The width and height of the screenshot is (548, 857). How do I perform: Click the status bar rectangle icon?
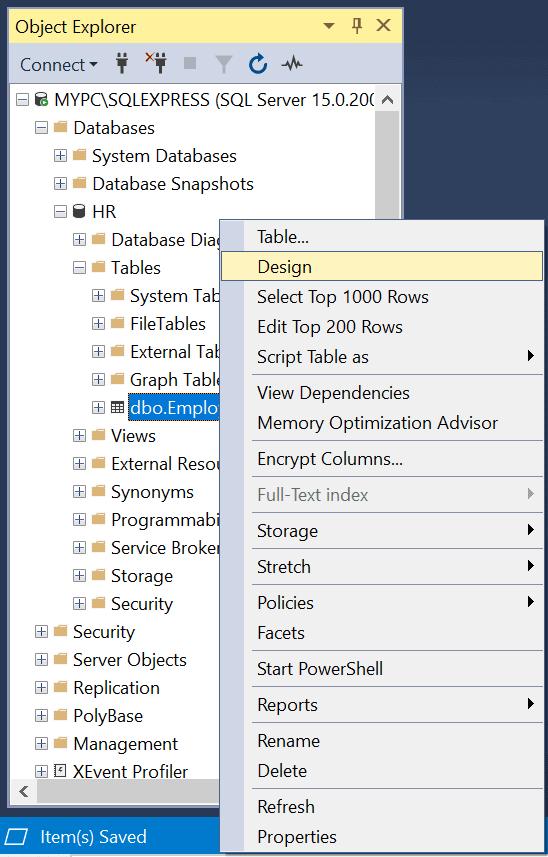(x=16, y=836)
